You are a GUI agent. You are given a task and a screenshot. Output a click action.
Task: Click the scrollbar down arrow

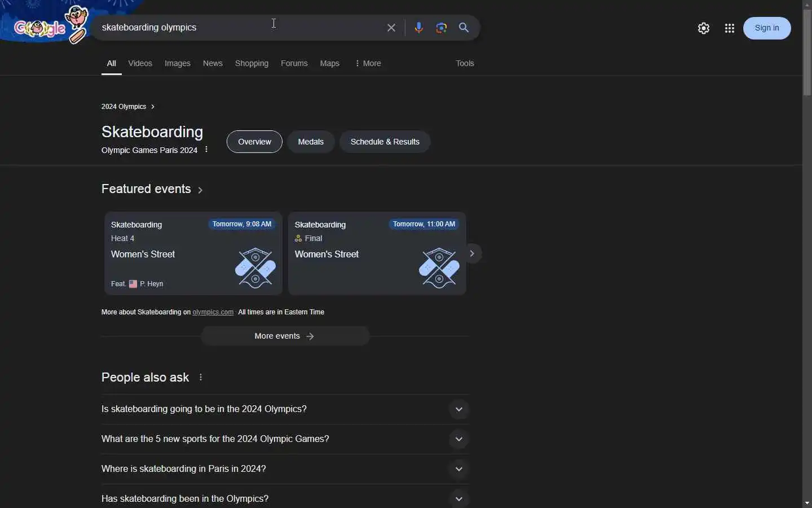point(807,503)
